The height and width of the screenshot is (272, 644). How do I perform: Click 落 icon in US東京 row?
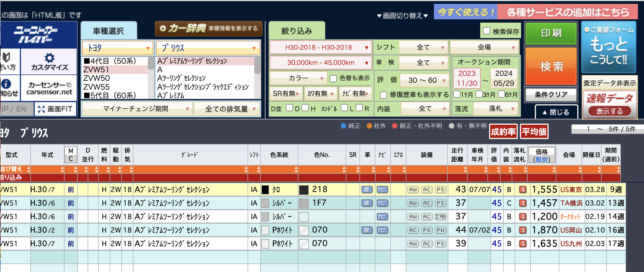point(522,190)
